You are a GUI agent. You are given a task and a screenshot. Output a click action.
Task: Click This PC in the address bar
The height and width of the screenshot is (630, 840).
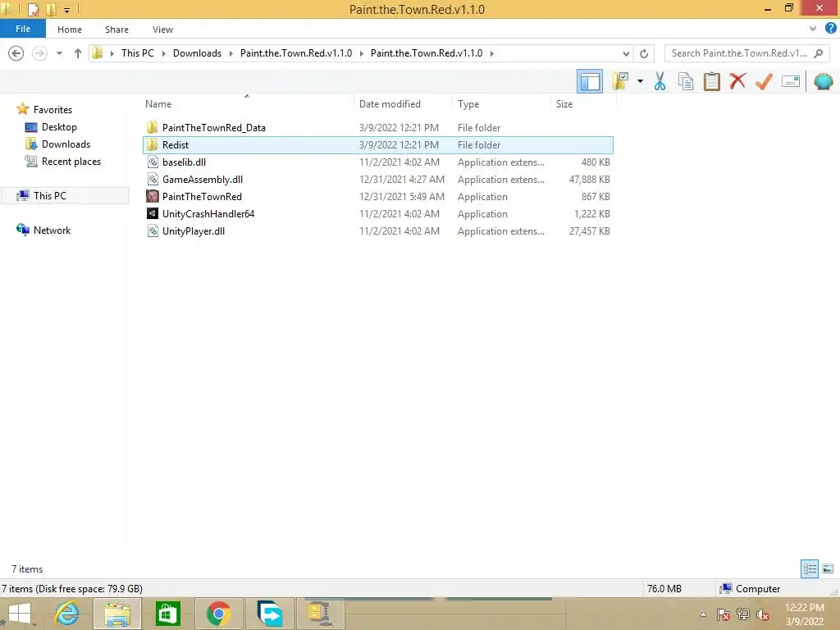pyautogui.click(x=137, y=53)
